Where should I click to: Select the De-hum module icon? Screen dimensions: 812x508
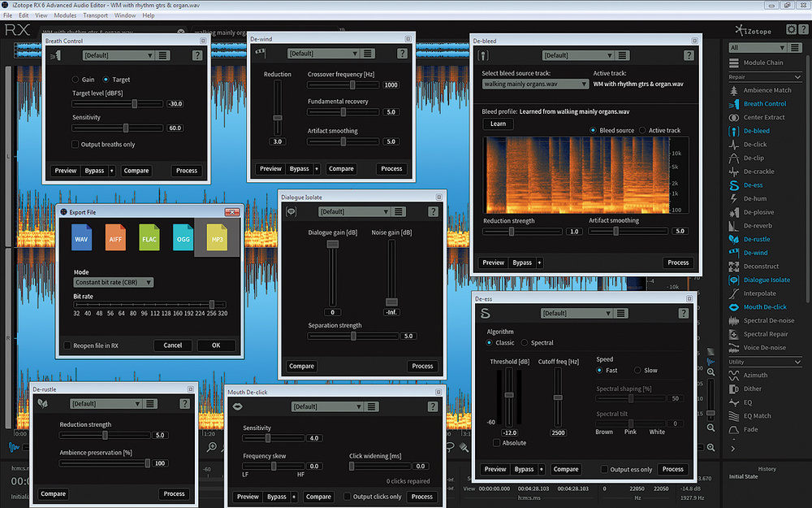coord(734,198)
